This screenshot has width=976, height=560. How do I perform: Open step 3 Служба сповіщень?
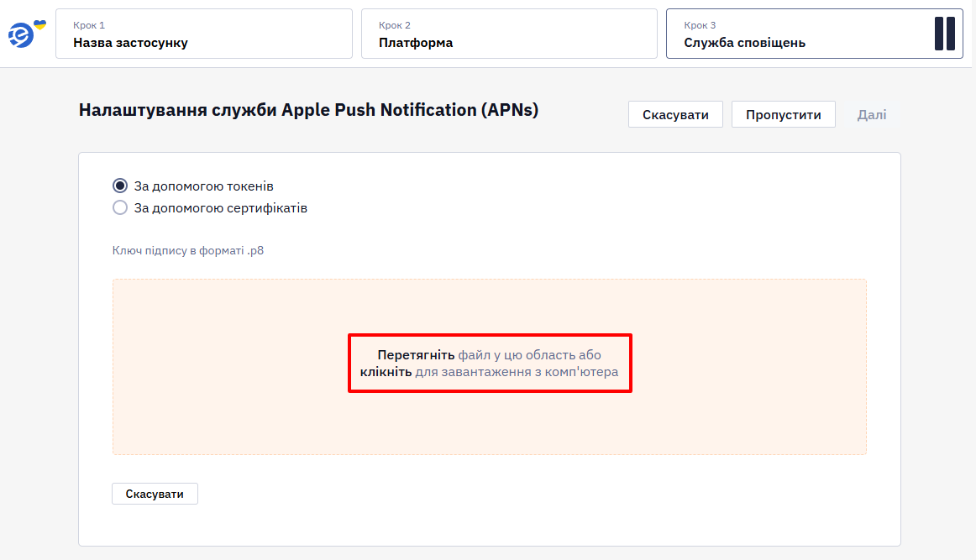coord(814,34)
